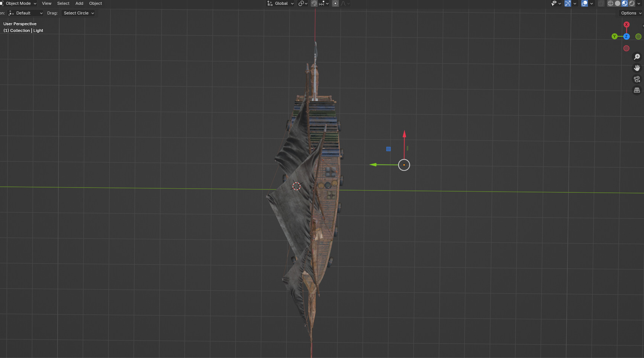
Task: Click the green Y axis on navigation gizmo
Action: pyautogui.click(x=615, y=36)
